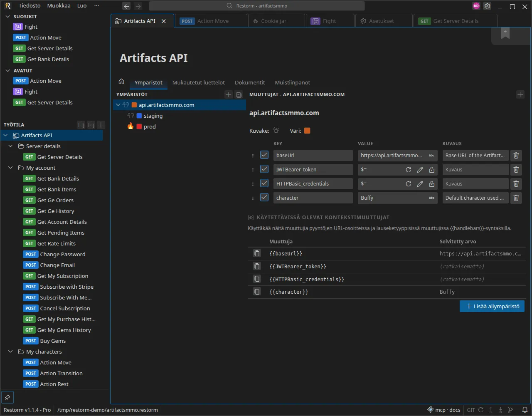Add a new item to TYÖTILA

tap(101, 125)
